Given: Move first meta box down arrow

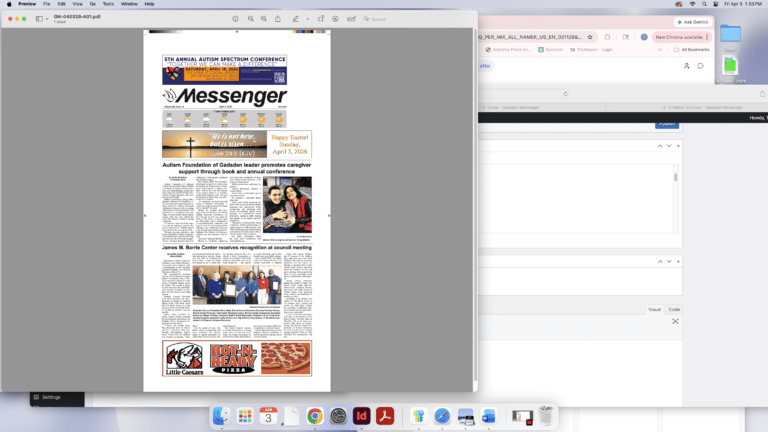Looking at the screenshot, I should (x=669, y=146).
